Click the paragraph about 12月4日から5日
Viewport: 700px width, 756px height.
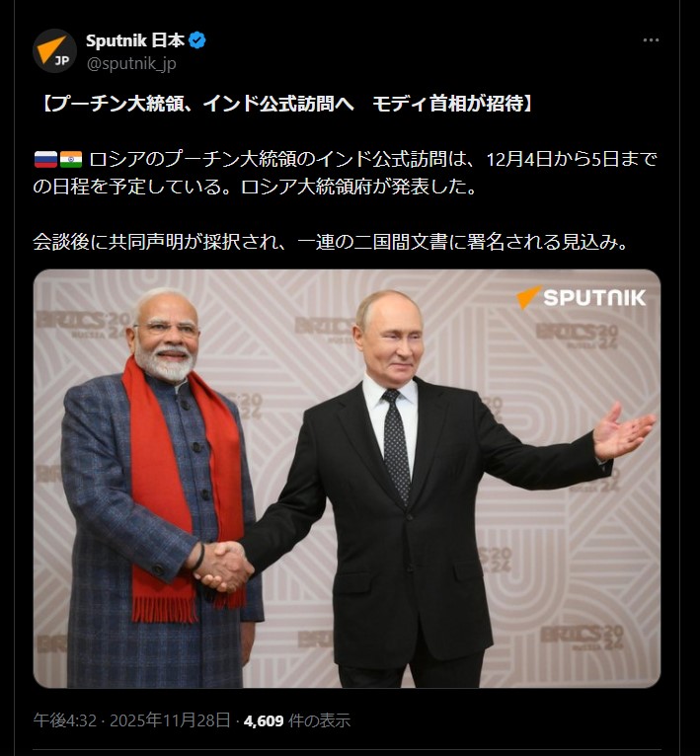pyautogui.click(x=346, y=173)
